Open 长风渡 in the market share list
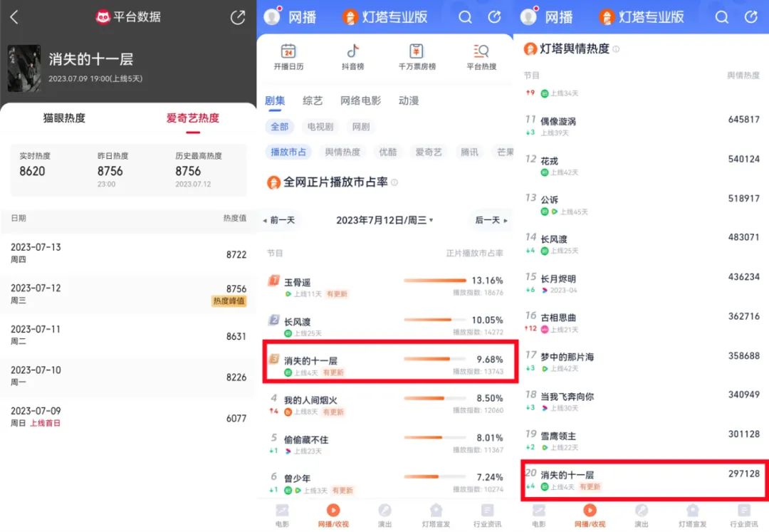769x532 pixels. click(x=387, y=325)
